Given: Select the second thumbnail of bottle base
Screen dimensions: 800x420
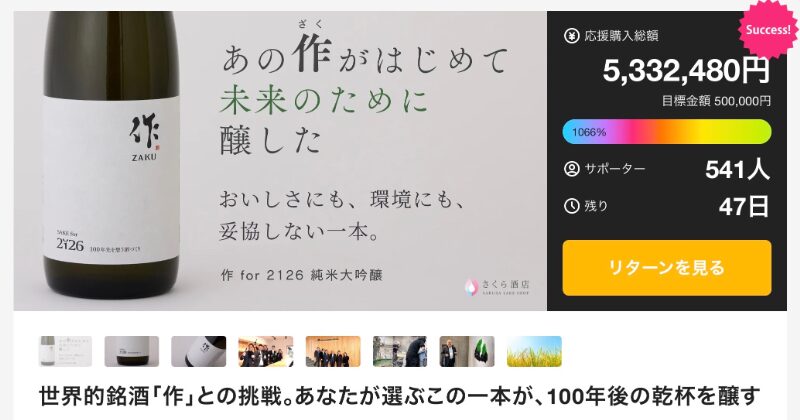Looking at the screenshot, I should click(x=132, y=351).
